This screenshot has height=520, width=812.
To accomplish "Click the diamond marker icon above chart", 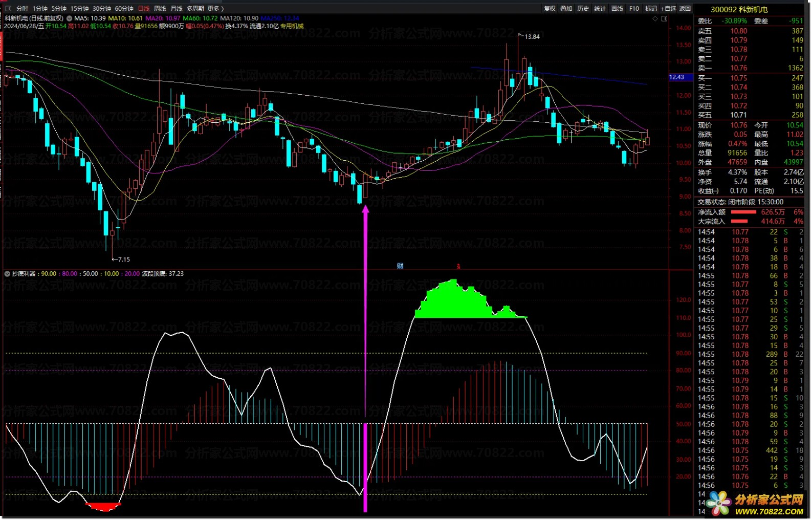I will tap(655, 18).
